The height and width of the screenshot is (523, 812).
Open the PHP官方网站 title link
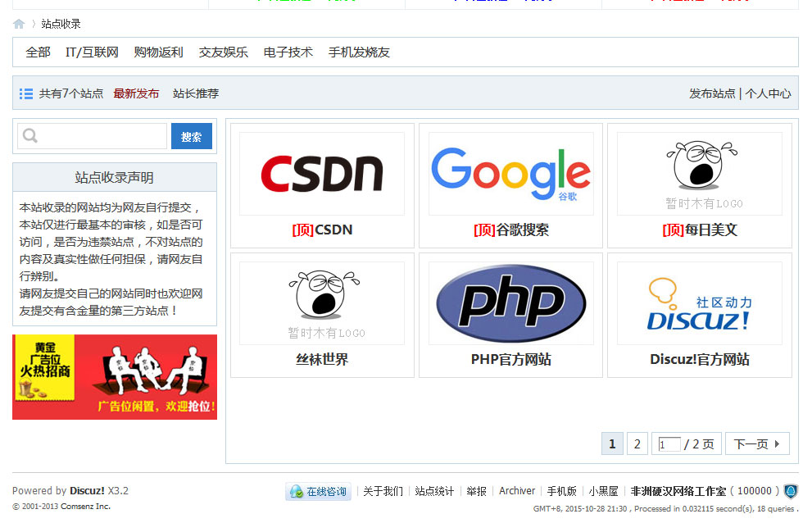point(510,359)
